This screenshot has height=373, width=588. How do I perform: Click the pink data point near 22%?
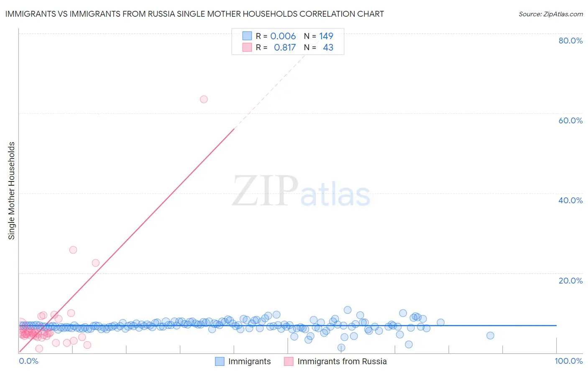point(96,263)
